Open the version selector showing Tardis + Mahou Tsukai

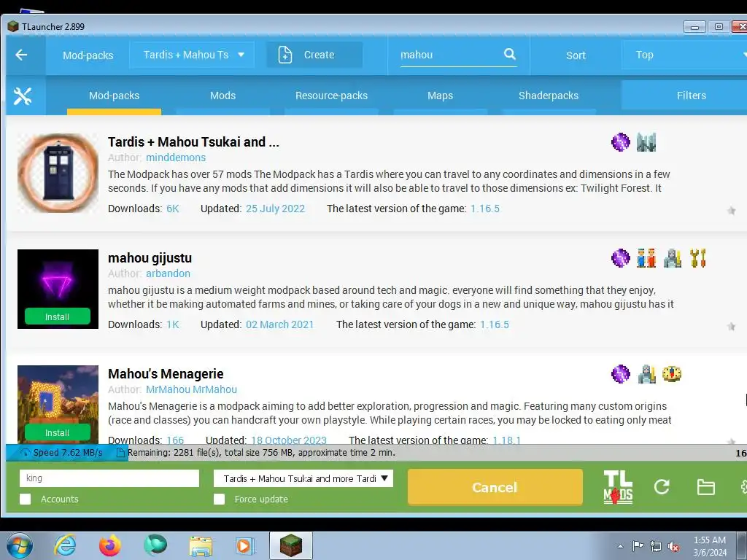[303, 478]
